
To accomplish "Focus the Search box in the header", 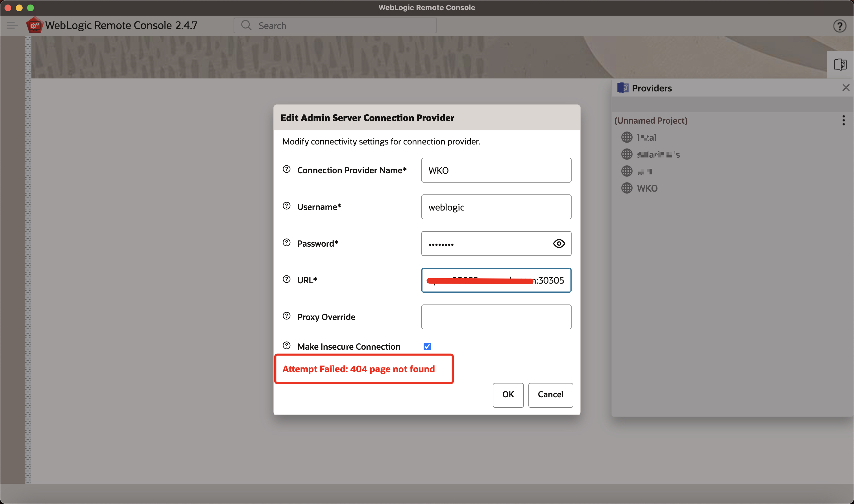I will pyautogui.click(x=340, y=26).
